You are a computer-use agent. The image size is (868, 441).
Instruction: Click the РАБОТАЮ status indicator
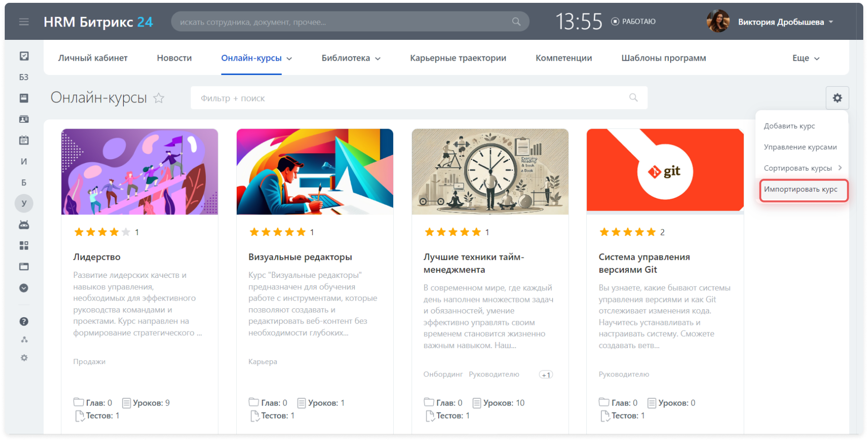coord(634,21)
